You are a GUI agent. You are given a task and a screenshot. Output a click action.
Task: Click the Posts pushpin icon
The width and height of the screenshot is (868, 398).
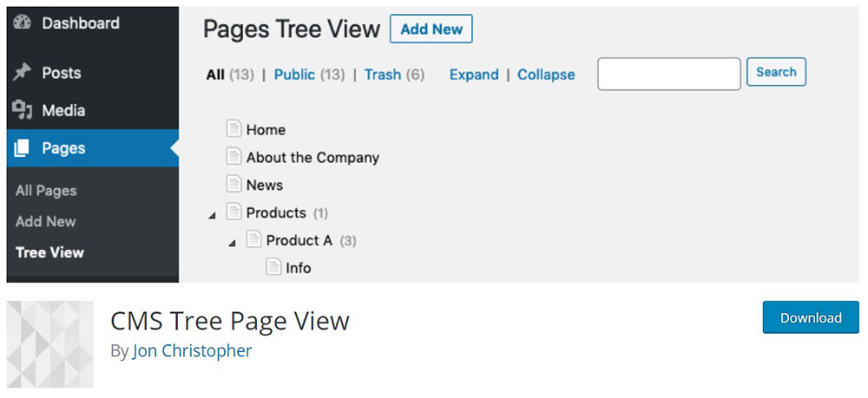click(23, 73)
